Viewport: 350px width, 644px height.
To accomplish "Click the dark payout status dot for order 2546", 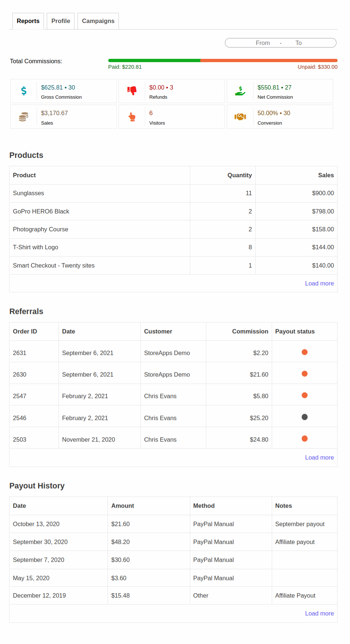I will click(x=304, y=417).
